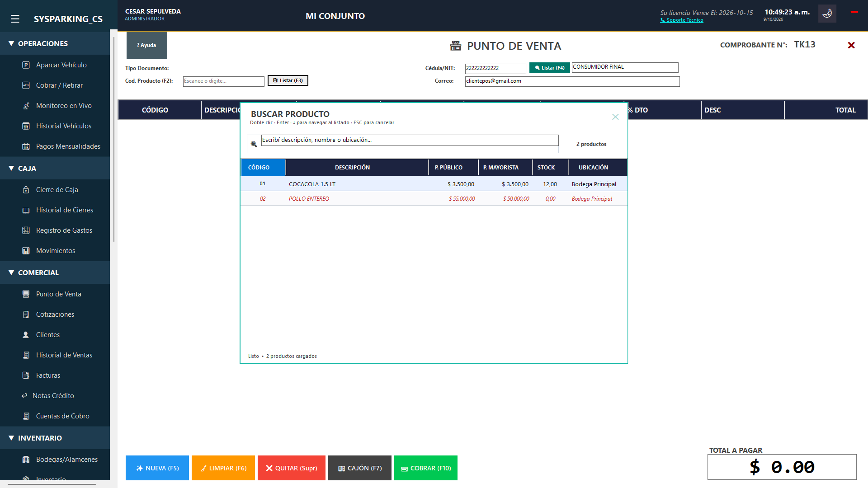The height and width of the screenshot is (488, 868).
Task: Toggle the dark mode moon icon
Action: 827,14
